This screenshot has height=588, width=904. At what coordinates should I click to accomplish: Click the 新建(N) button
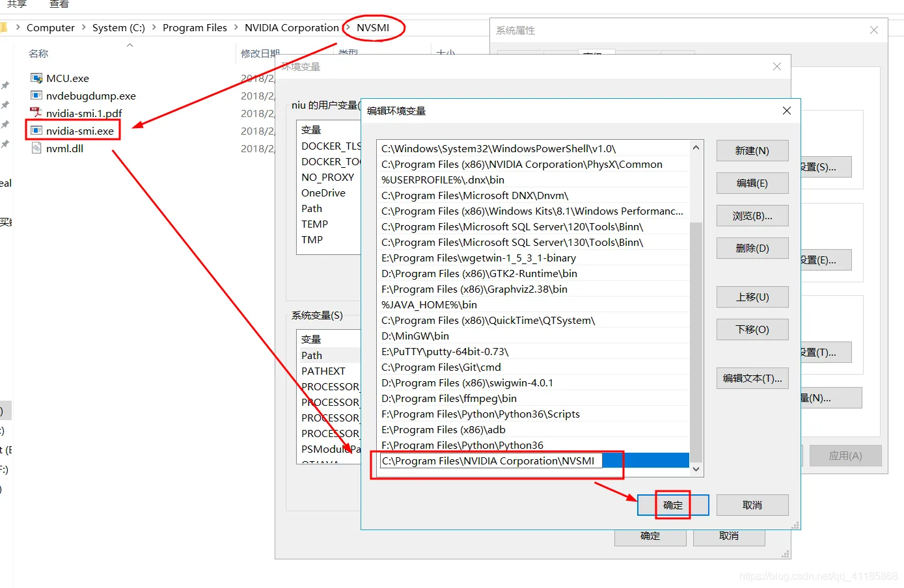pos(752,150)
